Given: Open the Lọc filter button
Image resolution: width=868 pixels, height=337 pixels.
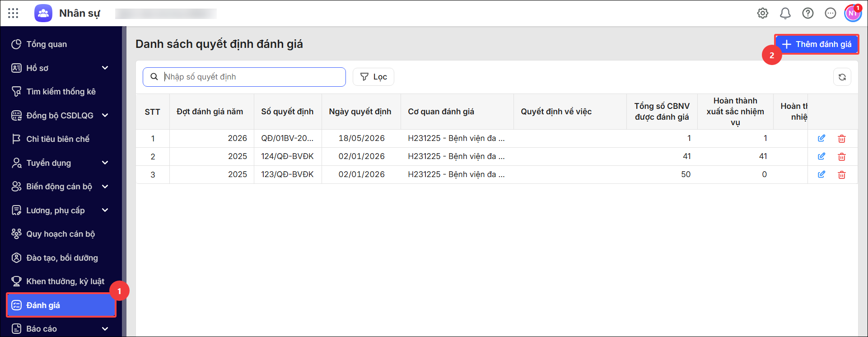Looking at the screenshot, I should pyautogui.click(x=373, y=77).
